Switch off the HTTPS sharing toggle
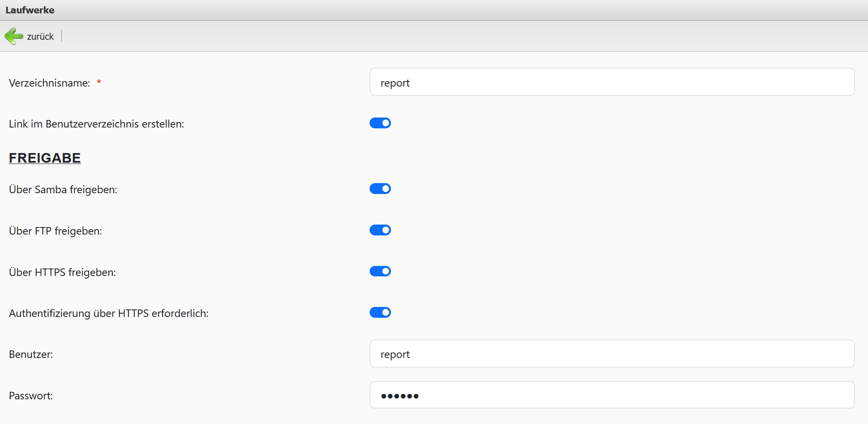 (380, 272)
